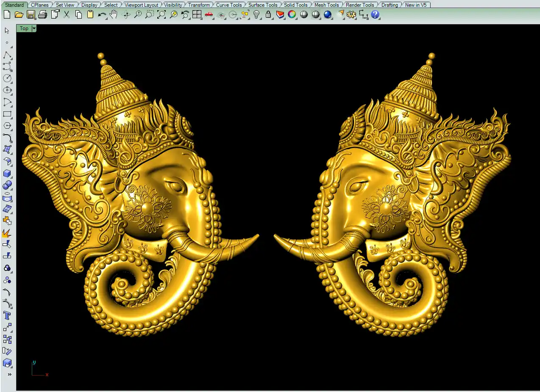Screen dimensions: 540x392
Task: Toggle the four-viewport layout icon
Action: pyautogui.click(x=197, y=15)
